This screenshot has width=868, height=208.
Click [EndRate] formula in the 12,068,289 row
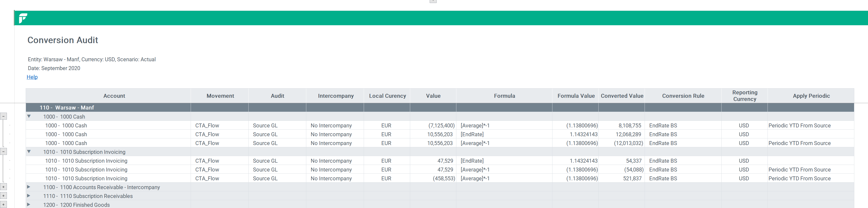[x=472, y=134]
